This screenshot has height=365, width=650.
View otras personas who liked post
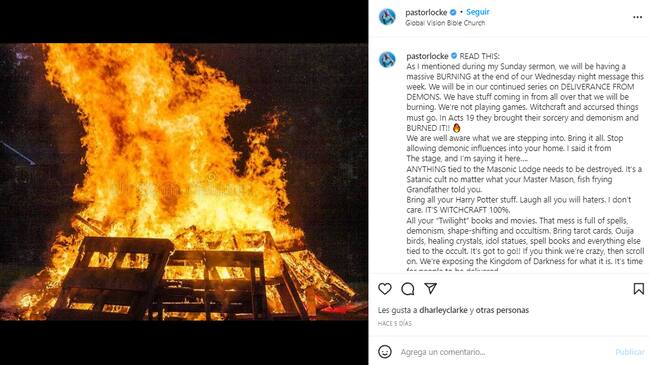click(x=502, y=310)
